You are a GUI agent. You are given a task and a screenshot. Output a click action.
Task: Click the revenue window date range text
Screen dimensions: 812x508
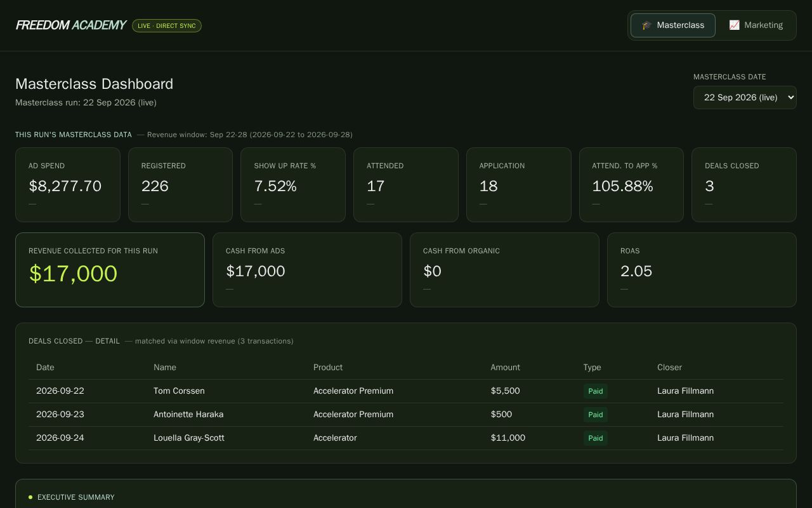coord(250,135)
